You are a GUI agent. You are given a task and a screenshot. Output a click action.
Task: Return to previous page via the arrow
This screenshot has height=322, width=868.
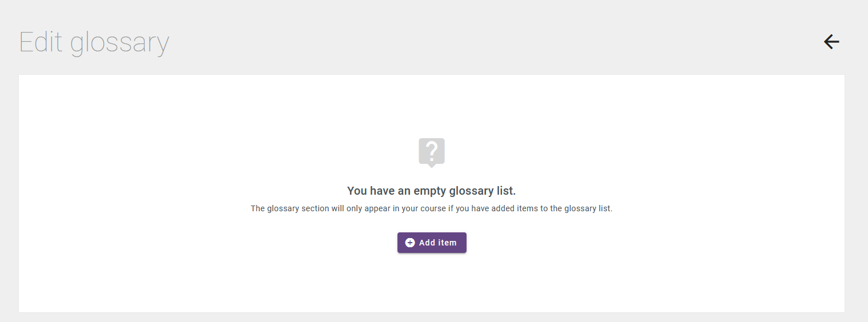pos(831,42)
